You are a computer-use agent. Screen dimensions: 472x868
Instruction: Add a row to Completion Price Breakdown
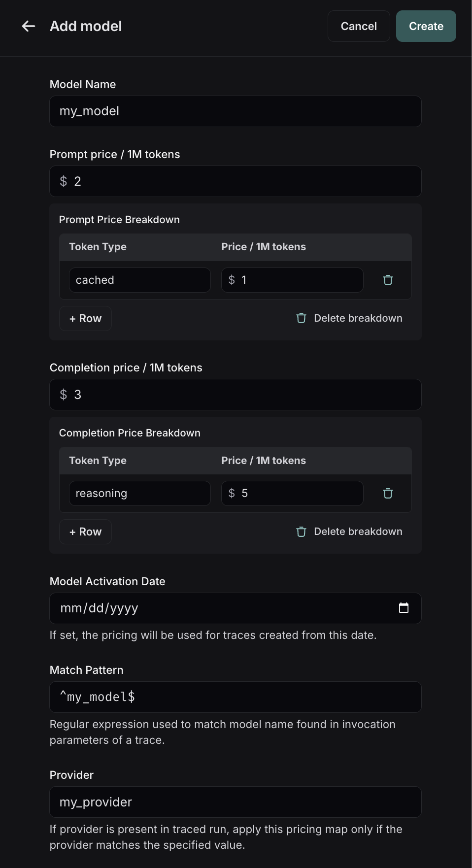click(x=85, y=532)
